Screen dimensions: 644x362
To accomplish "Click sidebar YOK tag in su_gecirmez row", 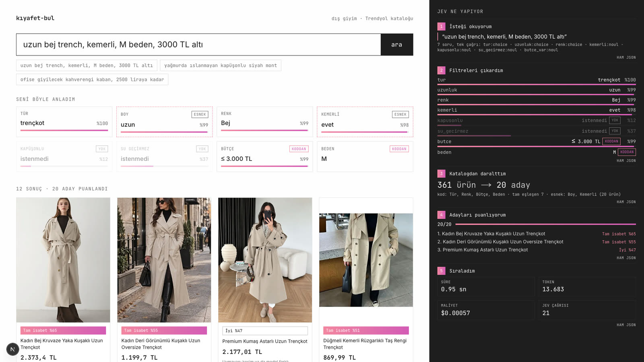I will [615, 131].
